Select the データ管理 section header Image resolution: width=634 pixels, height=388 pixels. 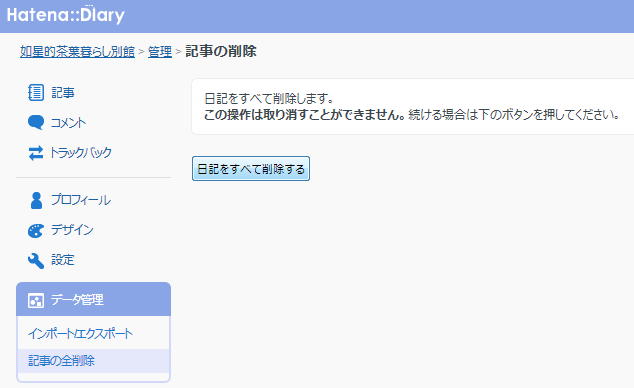click(x=93, y=299)
